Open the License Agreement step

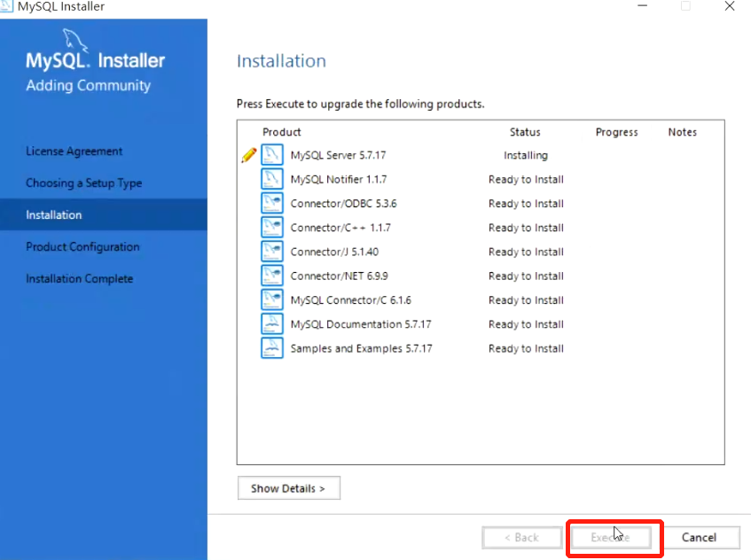click(x=74, y=152)
